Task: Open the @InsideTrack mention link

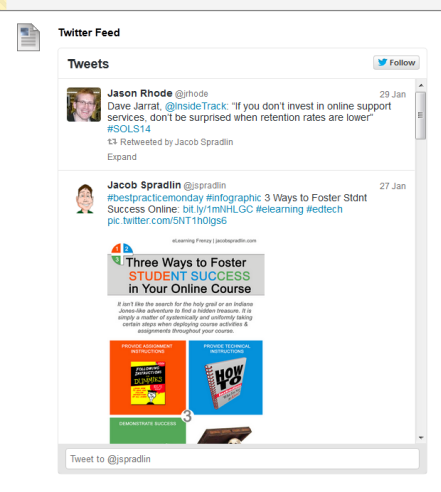Action: (x=196, y=106)
